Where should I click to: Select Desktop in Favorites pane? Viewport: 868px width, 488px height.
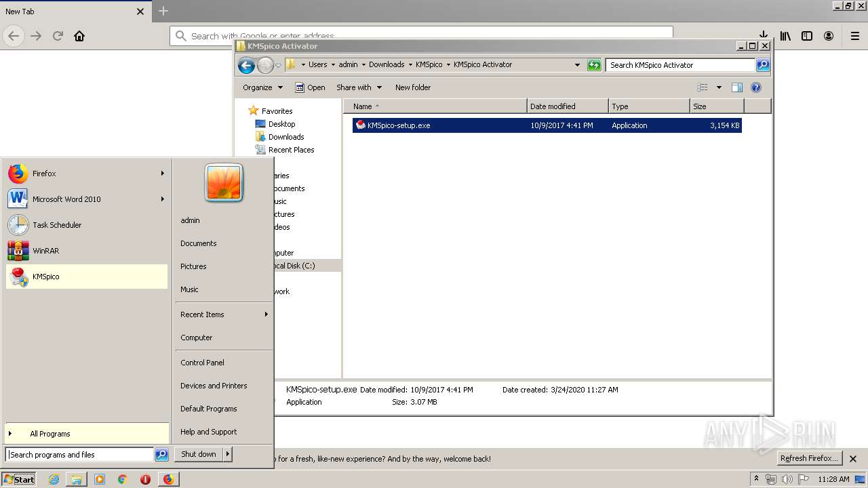[275, 124]
